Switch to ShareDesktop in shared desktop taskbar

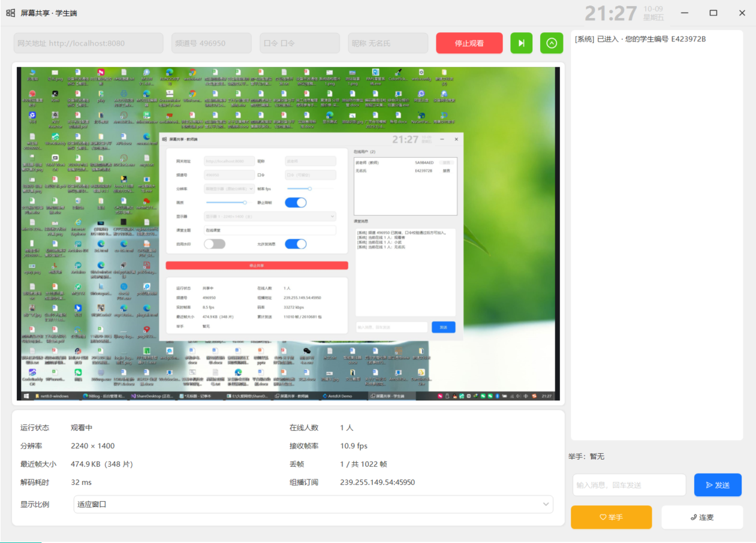[x=152, y=396]
